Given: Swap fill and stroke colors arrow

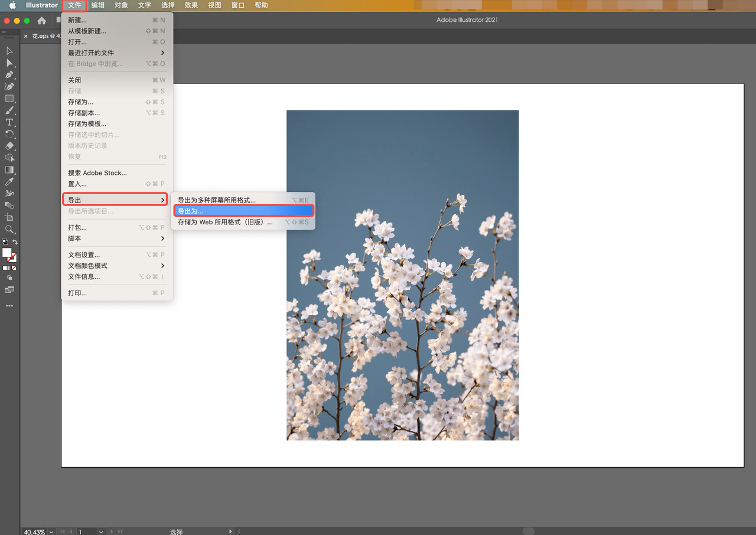Looking at the screenshot, I should [x=15, y=242].
